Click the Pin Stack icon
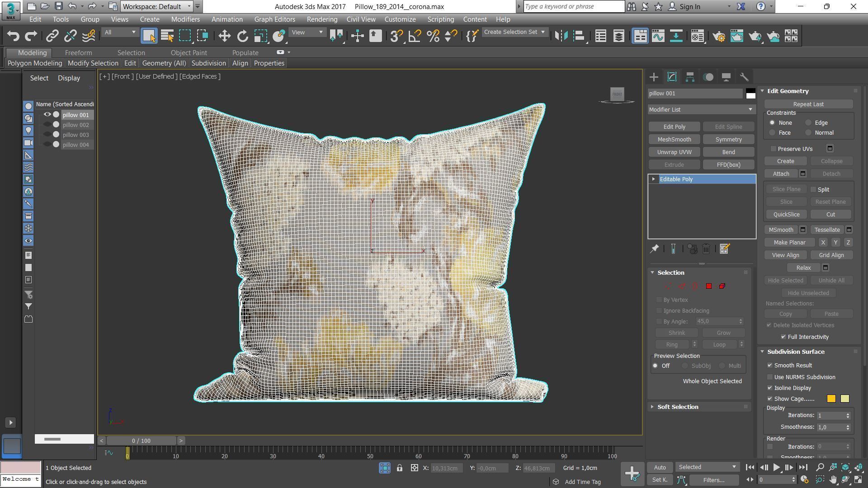 point(654,249)
